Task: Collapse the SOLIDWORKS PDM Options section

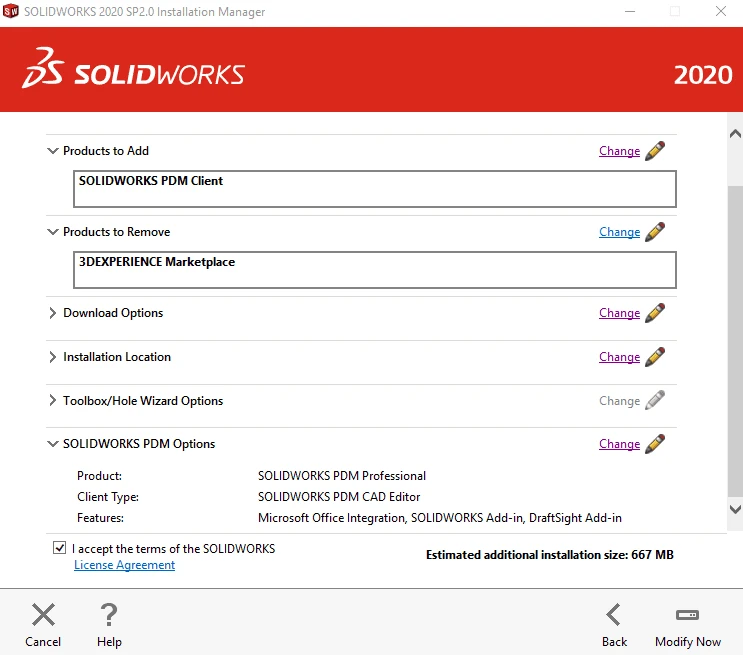Action: point(52,444)
